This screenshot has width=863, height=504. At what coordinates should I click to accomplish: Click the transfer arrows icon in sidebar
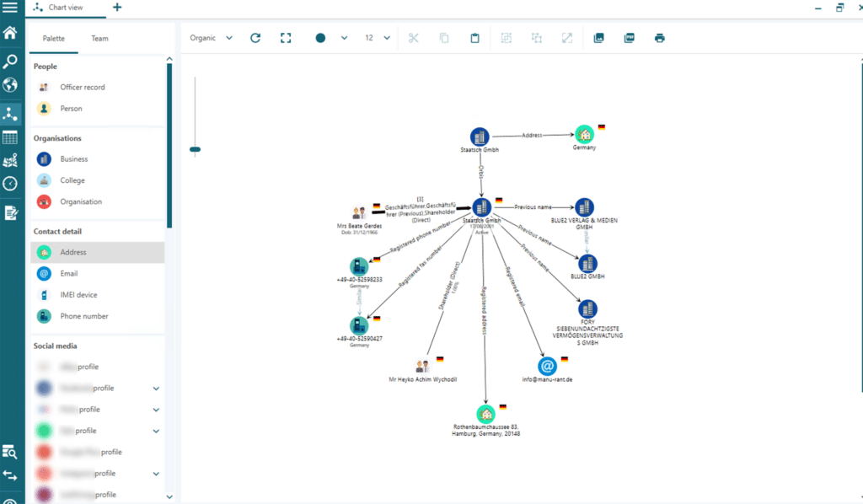[10, 475]
